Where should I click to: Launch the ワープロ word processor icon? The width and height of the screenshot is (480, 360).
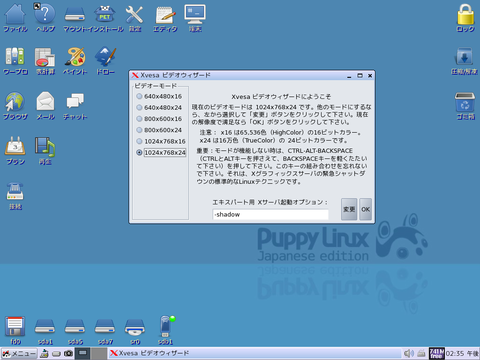click(x=15, y=57)
